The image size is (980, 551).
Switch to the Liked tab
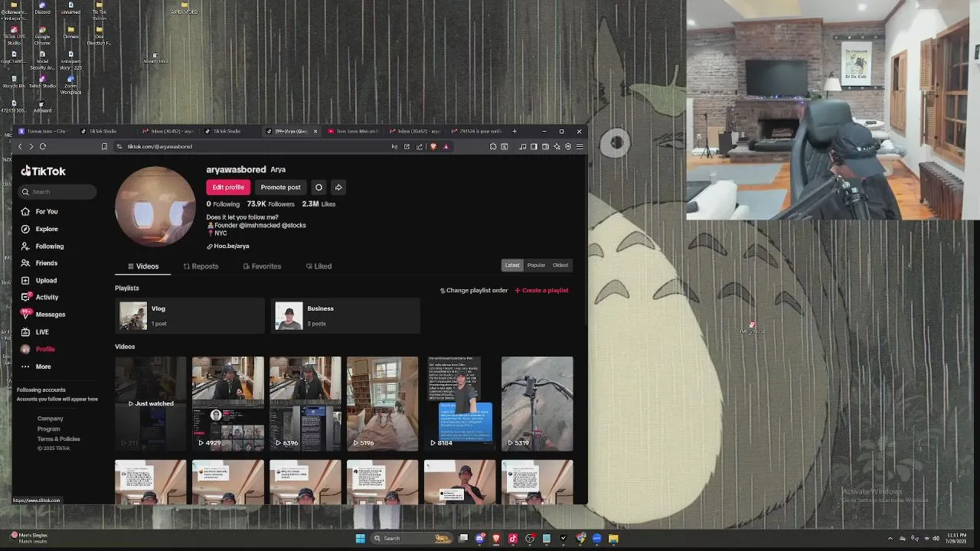coord(318,266)
